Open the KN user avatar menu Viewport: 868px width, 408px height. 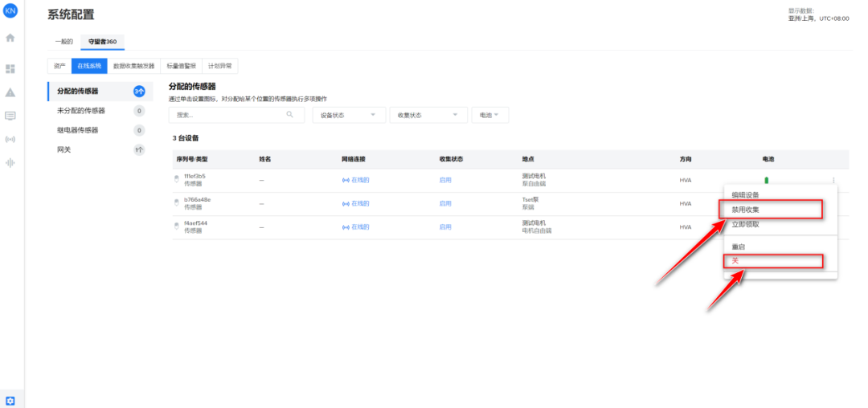point(10,10)
